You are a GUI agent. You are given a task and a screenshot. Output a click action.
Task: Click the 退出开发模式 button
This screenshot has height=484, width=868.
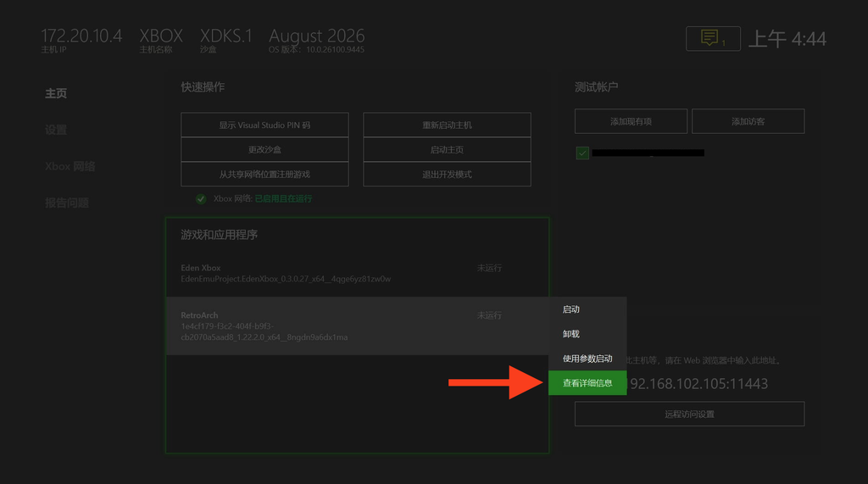tap(447, 174)
